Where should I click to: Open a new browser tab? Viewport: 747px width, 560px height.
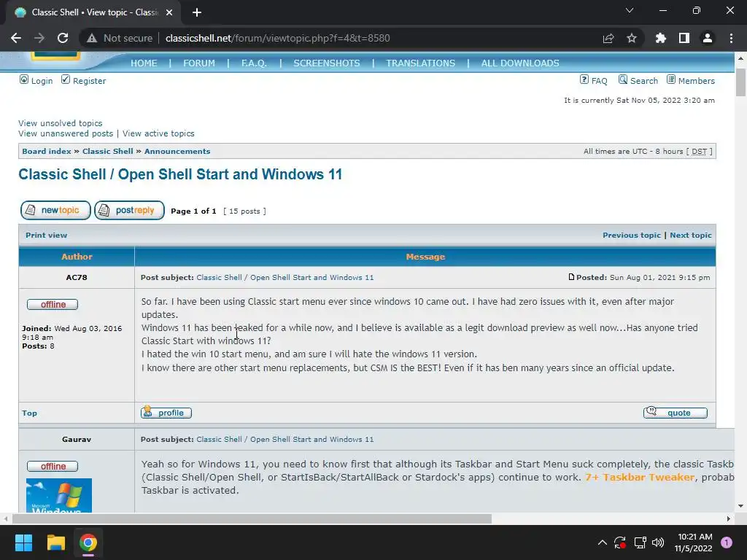tap(197, 12)
